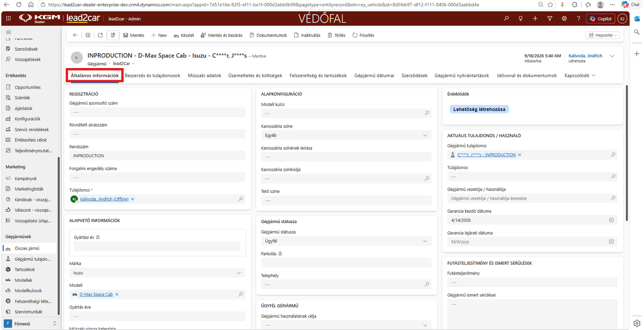Open calendar picker for Garancia kezdő dátuma
This screenshot has width=644, height=330.
click(611, 220)
